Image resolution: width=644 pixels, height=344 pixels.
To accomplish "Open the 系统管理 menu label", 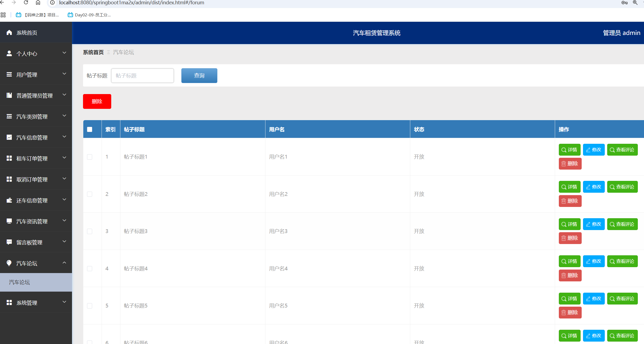I will [27, 303].
